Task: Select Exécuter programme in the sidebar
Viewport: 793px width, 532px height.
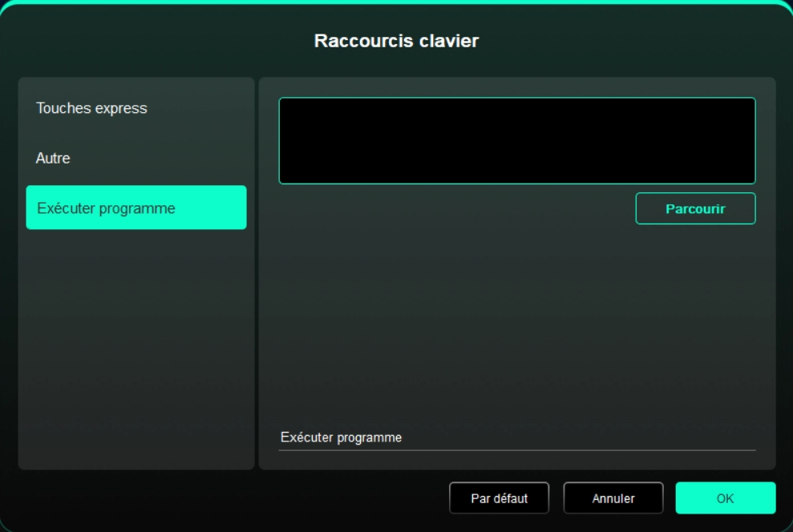Action: click(136, 208)
